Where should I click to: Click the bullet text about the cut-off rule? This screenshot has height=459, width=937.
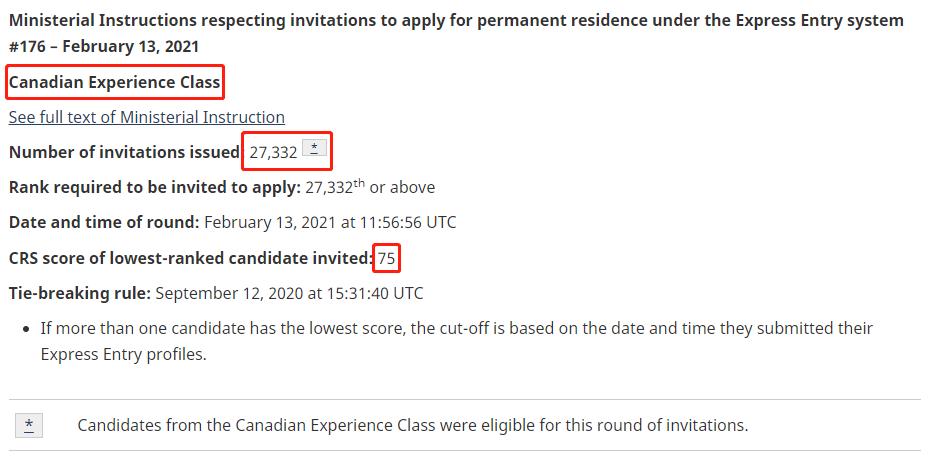(x=456, y=328)
